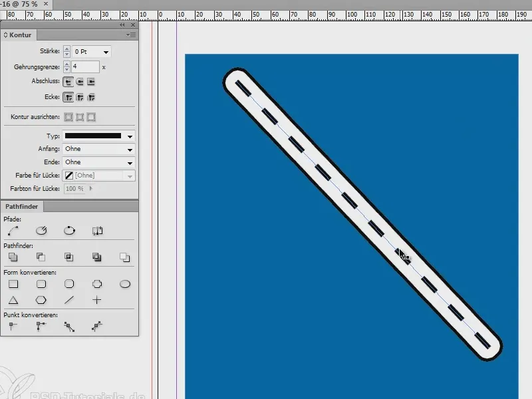Click the Stärke stepper arrows
The width and height of the screenshot is (532, 399).
click(x=66, y=52)
